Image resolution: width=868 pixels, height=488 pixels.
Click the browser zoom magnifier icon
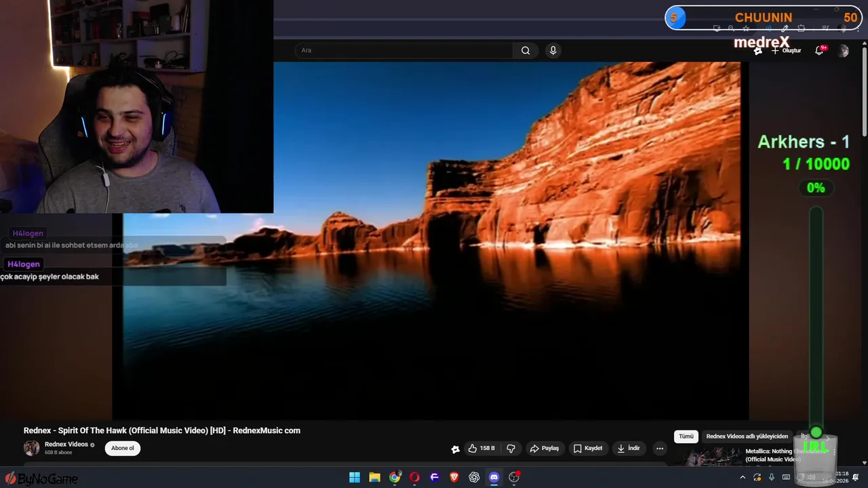731,28
